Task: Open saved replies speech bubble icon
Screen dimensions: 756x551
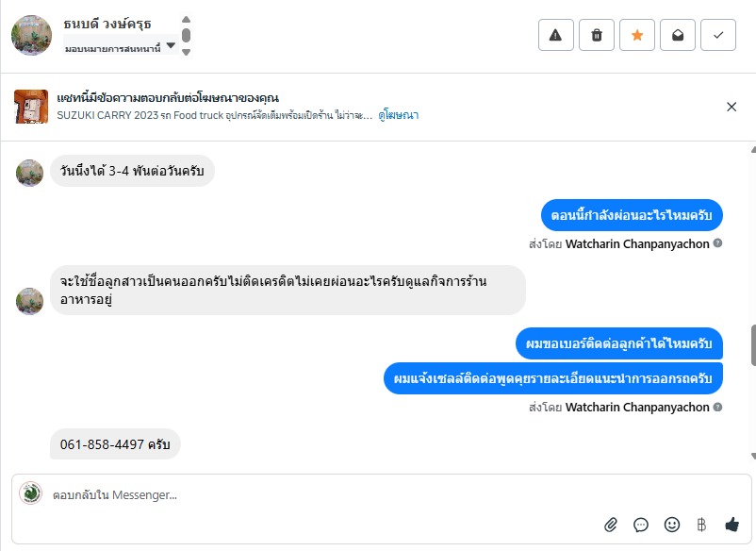Action: 641,525
